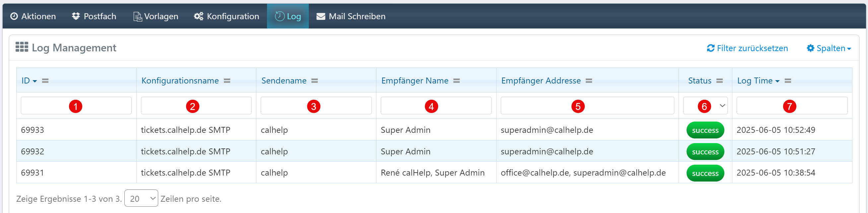
Task: Go to the Postfach tab
Action: point(94,16)
